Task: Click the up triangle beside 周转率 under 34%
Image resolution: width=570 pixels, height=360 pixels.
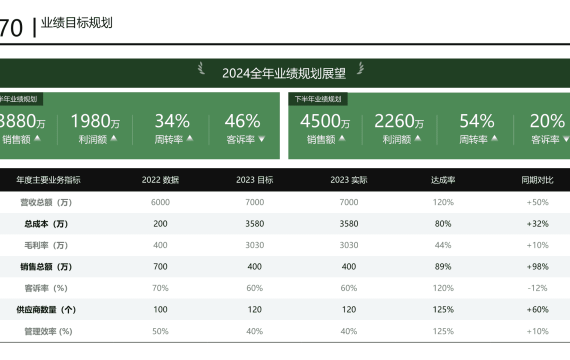Action: pos(190,138)
